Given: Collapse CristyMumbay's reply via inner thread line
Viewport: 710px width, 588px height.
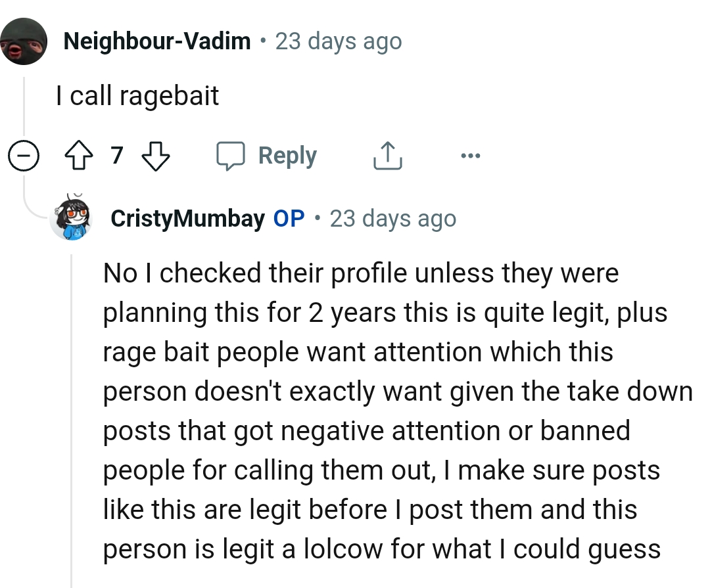Looking at the screenshot, I should 72,394.
